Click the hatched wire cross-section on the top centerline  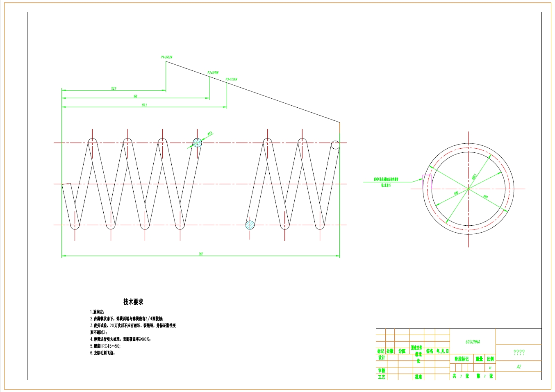click(x=197, y=143)
